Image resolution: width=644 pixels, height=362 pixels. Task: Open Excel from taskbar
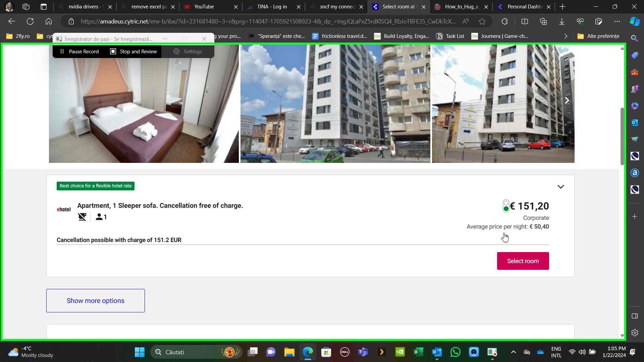pyautogui.click(x=418, y=352)
